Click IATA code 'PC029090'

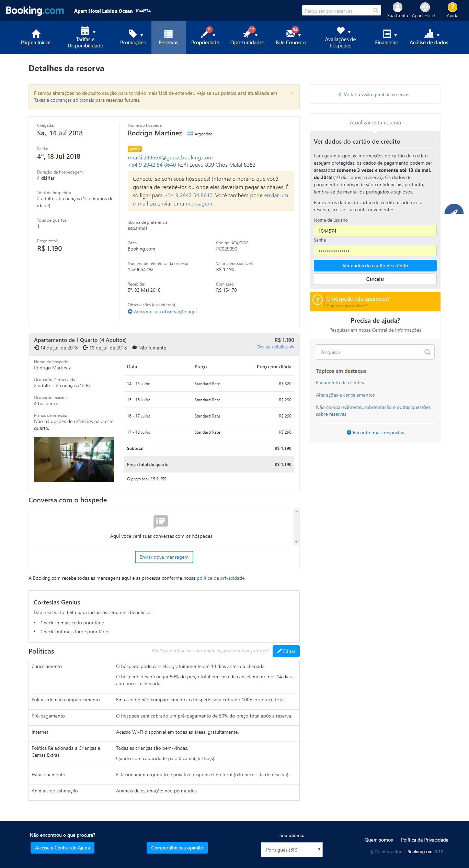tap(227, 249)
